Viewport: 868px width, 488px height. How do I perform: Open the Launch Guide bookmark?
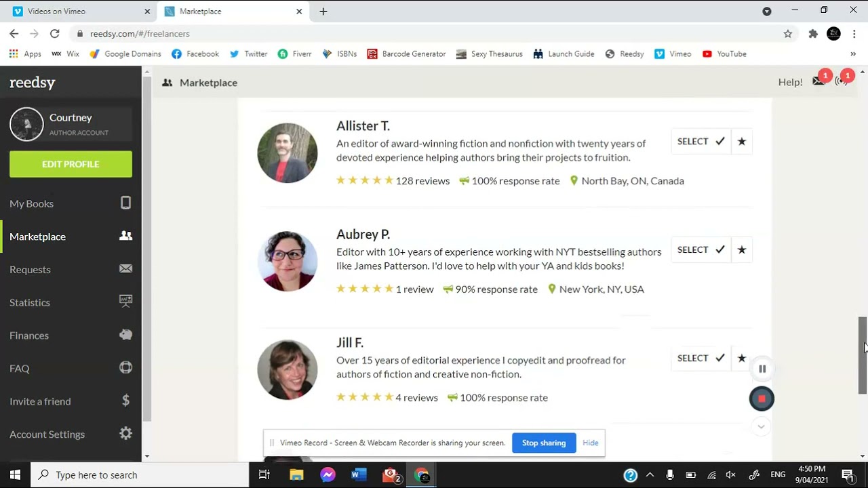point(564,54)
